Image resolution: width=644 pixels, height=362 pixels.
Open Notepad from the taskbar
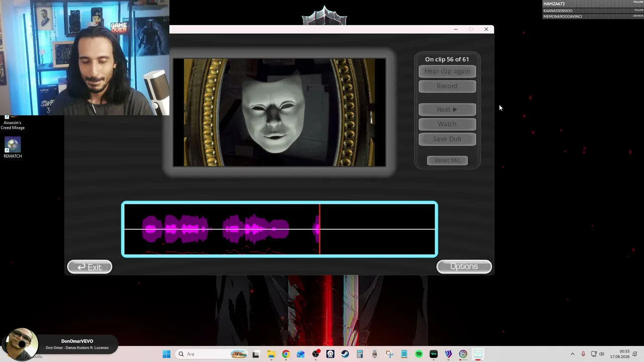tap(404, 354)
